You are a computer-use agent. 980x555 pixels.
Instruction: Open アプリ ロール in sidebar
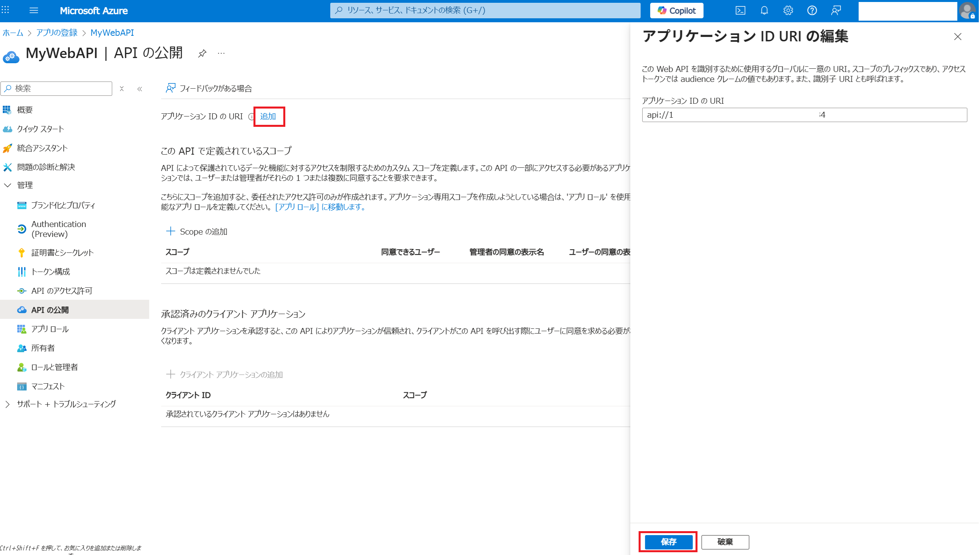50,329
